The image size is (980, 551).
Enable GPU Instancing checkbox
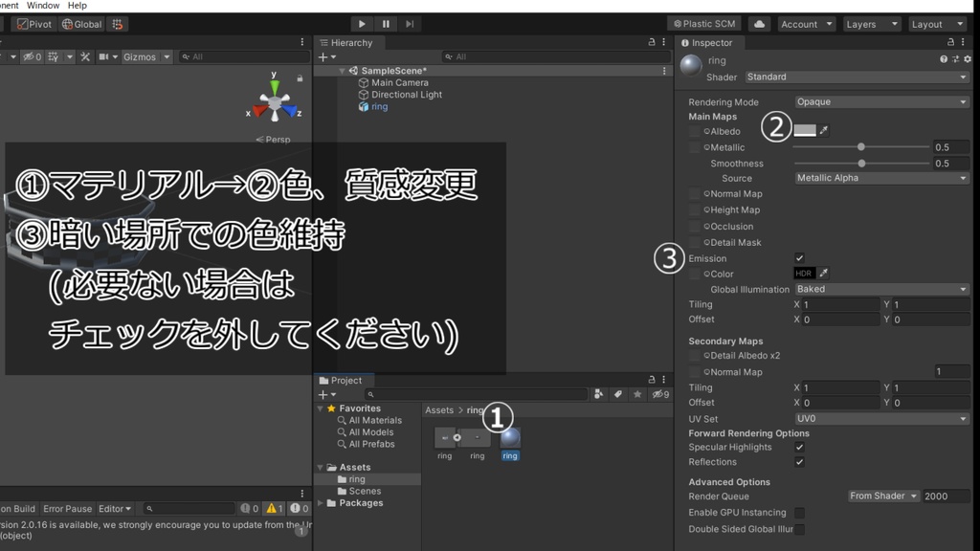[799, 513]
